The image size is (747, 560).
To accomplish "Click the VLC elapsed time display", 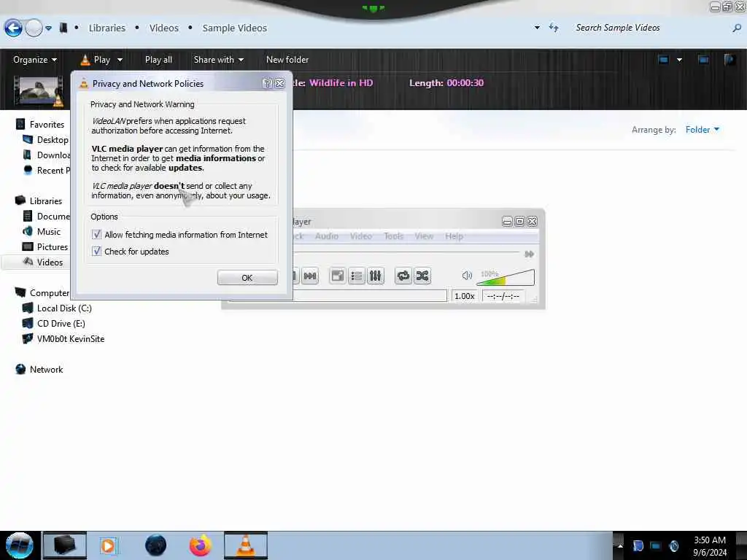I will [x=503, y=296].
